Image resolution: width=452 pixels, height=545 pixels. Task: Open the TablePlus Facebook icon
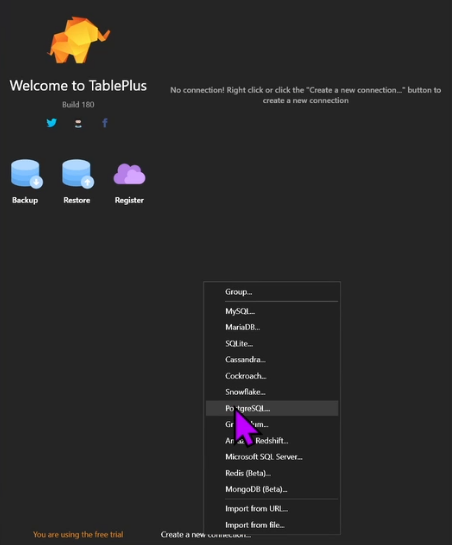pyautogui.click(x=105, y=123)
